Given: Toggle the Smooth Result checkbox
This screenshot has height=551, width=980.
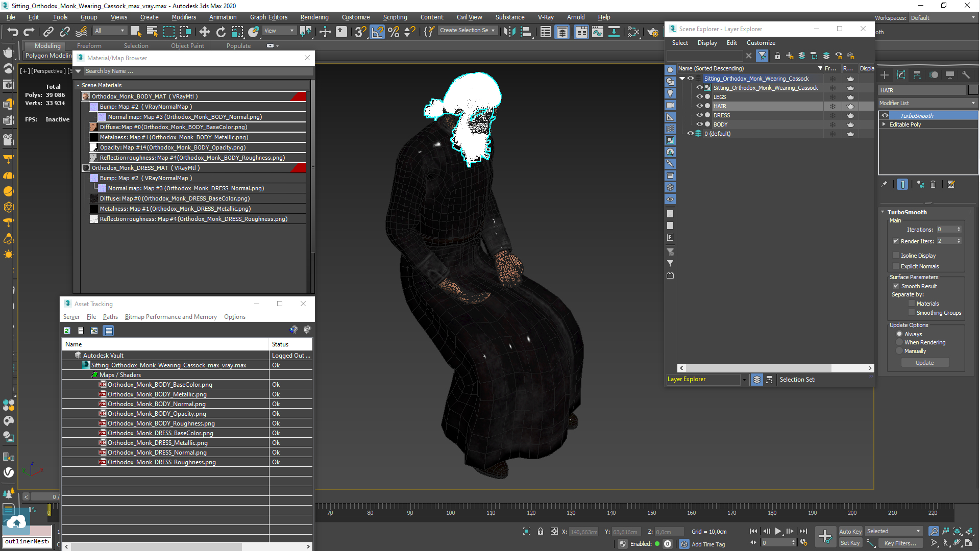Looking at the screenshot, I should click(x=896, y=286).
